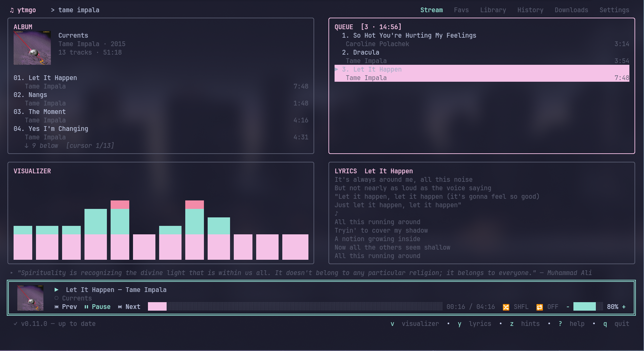
Task: Select album track 04. Yes I'm Changing
Action: tap(161, 133)
